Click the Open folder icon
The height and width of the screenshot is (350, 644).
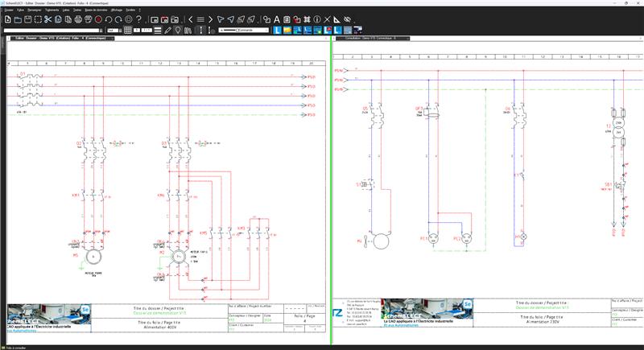(x=17, y=19)
